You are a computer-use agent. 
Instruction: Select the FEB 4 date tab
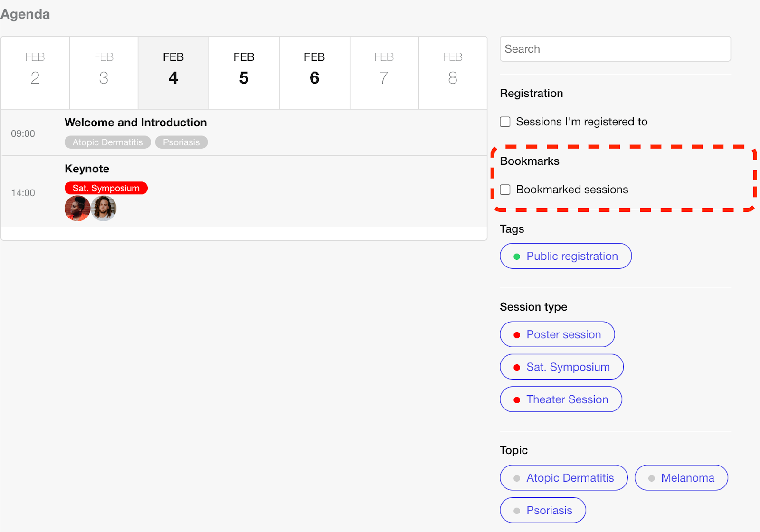[173, 73]
